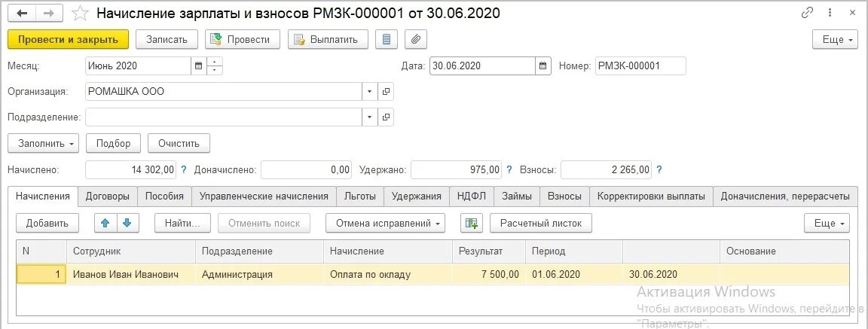Copy document link chain icon
Viewport: 868px width, 329px height.
point(808,13)
